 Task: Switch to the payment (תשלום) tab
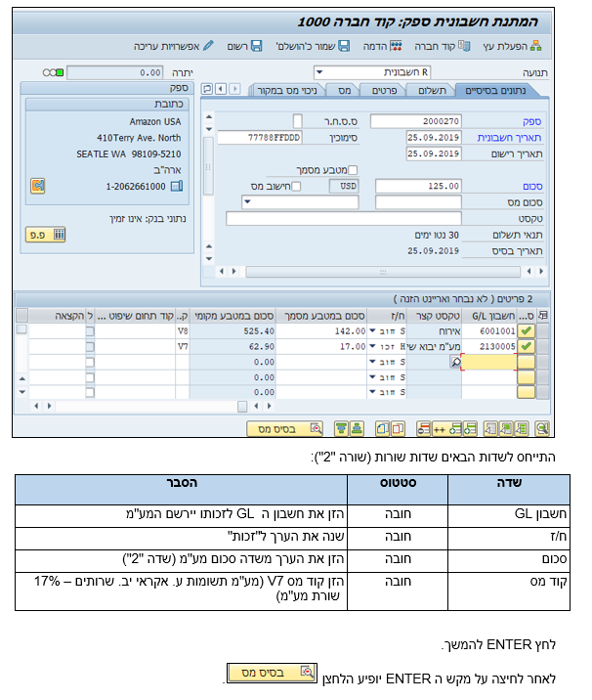[x=432, y=91]
